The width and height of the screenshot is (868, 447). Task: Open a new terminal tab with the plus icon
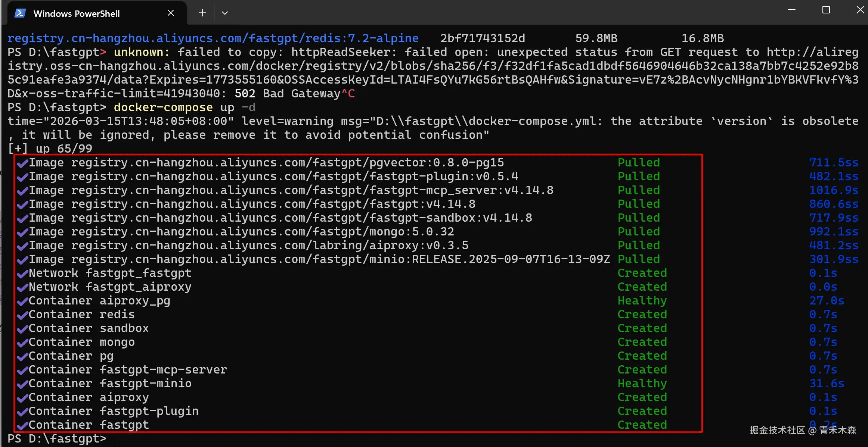(x=202, y=13)
